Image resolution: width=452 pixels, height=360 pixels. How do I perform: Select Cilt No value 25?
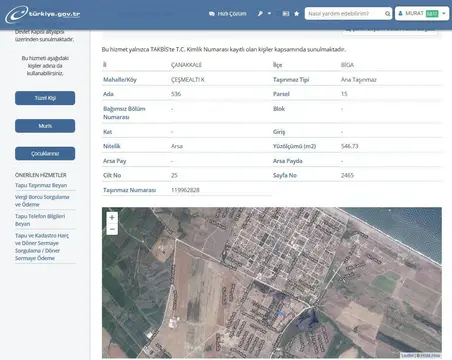coord(174,175)
